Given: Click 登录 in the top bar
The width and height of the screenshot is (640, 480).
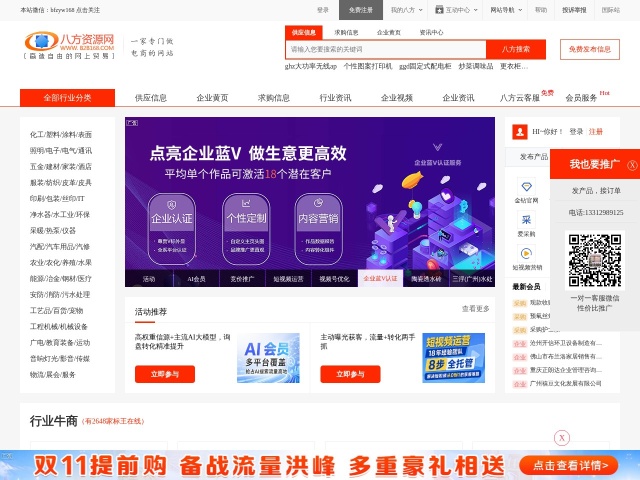Looking at the screenshot, I should click(322, 10).
